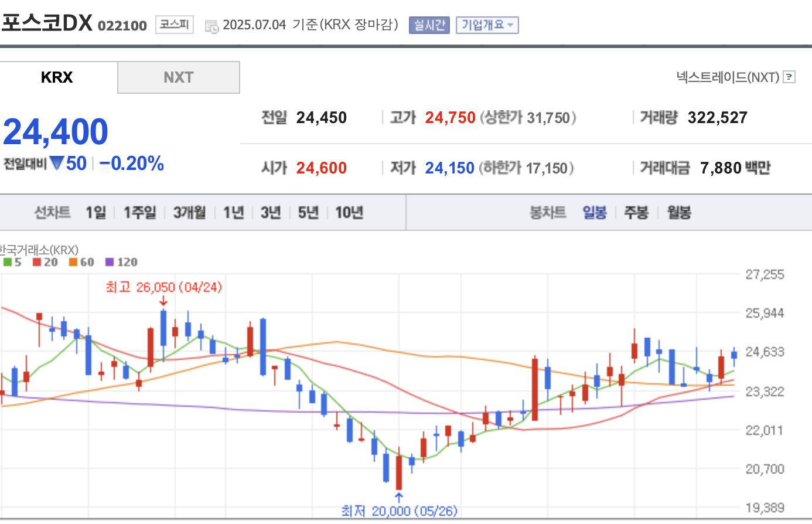The width and height of the screenshot is (812, 524).
Task: Select the 1일 line chart period
Action: click(x=96, y=212)
